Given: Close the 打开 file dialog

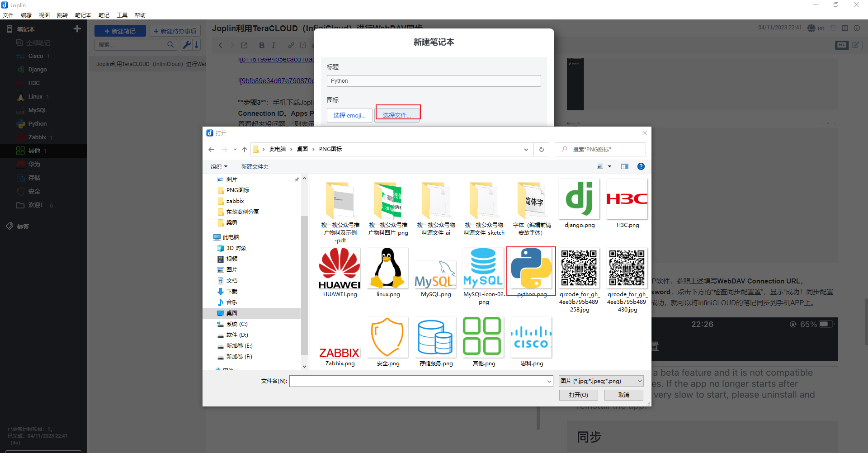Looking at the screenshot, I should [645, 133].
